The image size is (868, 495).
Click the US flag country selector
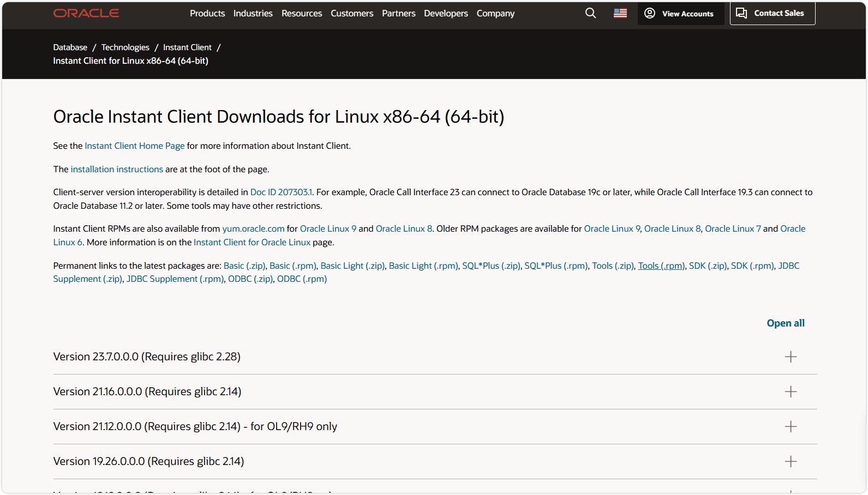click(620, 13)
